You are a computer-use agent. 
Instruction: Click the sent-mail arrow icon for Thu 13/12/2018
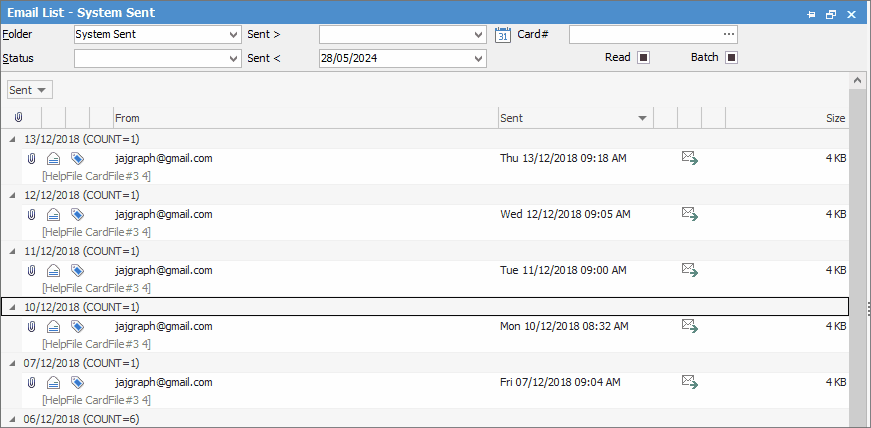[x=689, y=158]
